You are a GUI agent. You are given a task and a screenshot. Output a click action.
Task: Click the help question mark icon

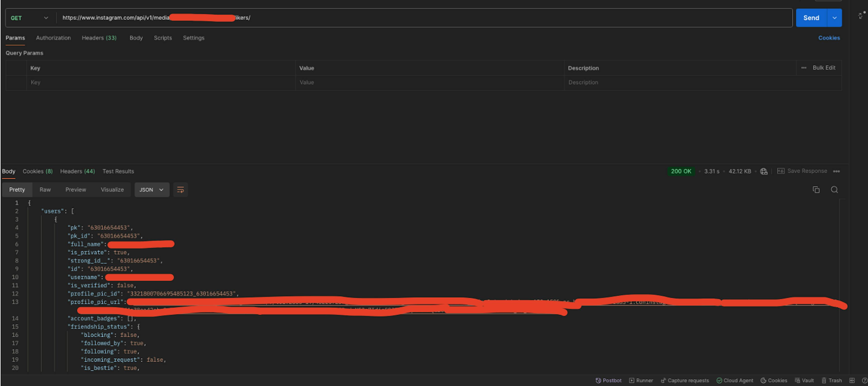[x=864, y=380]
